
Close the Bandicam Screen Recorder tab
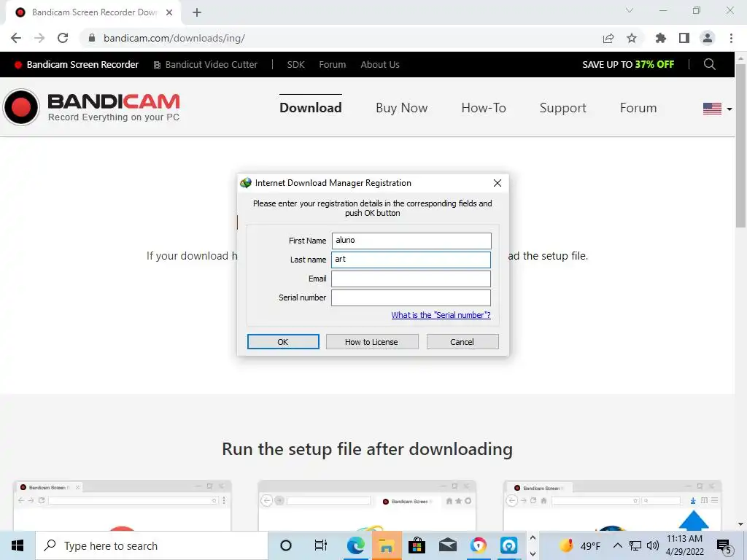pos(169,12)
